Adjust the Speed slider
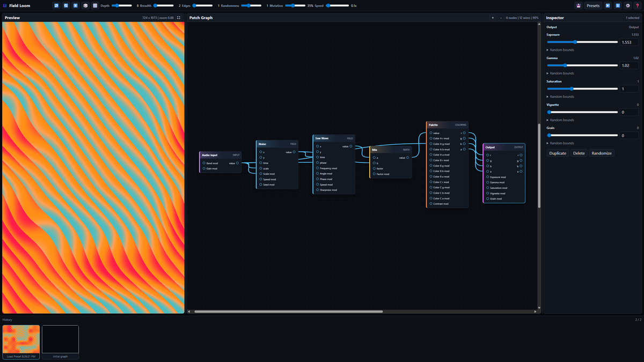644x362 pixels. (x=336, y=5)
